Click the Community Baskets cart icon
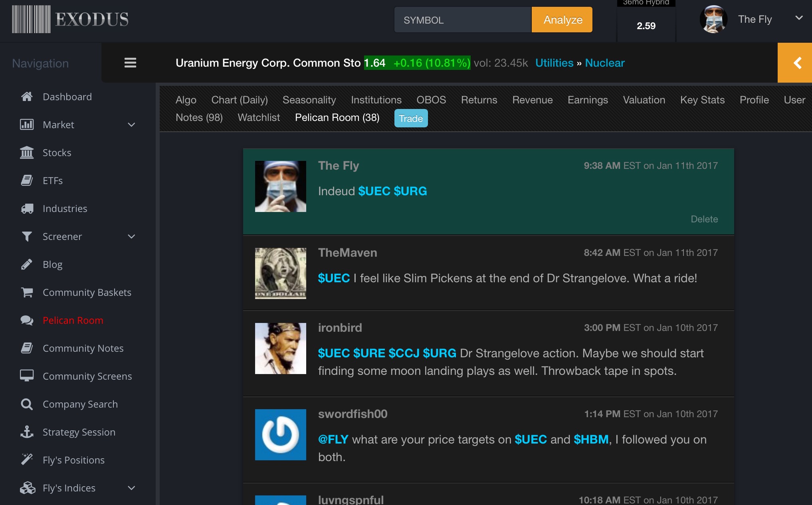Image resolution: width=812 pixels, height=505 pixels. [27, 292]
